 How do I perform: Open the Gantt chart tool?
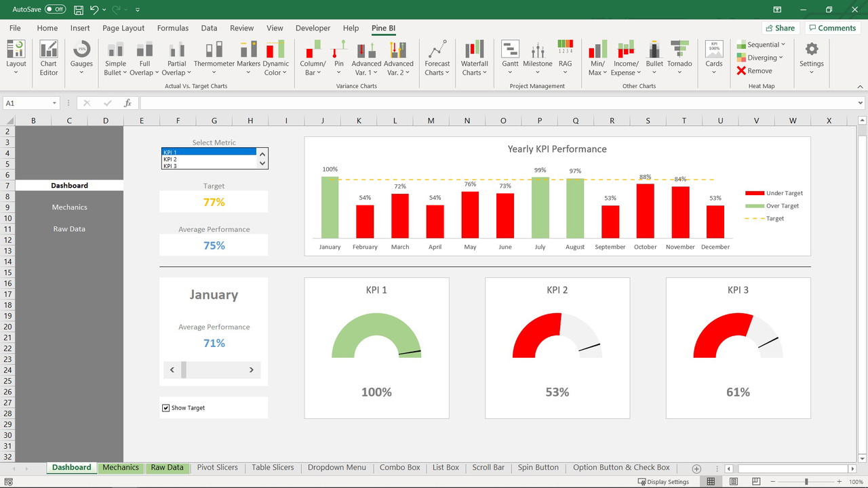510,58
